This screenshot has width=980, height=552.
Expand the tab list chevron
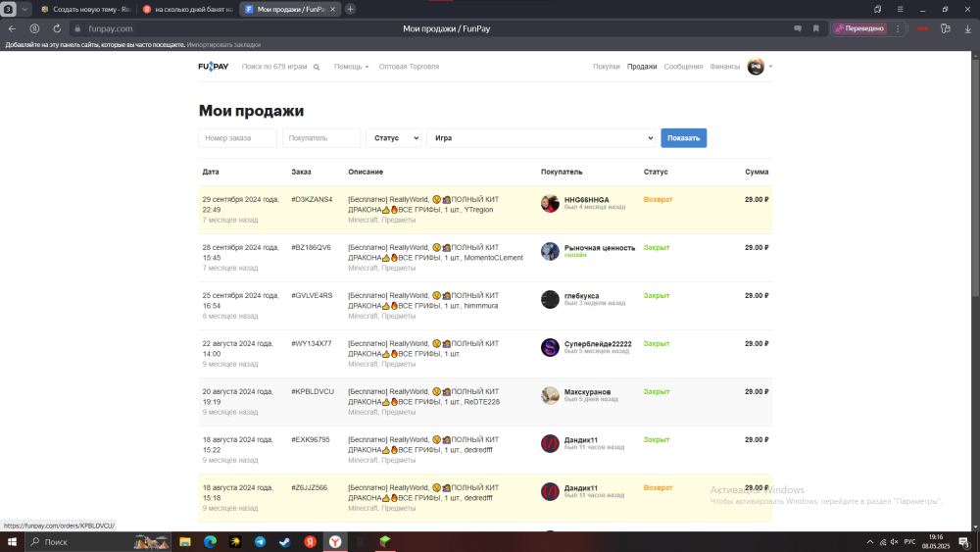(24, 10)
